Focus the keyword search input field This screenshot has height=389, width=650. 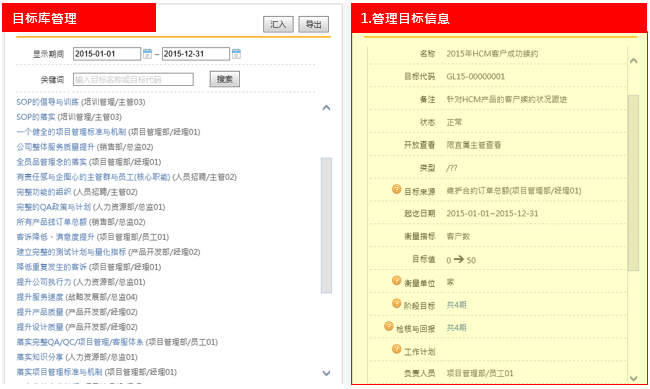point(133,79)
